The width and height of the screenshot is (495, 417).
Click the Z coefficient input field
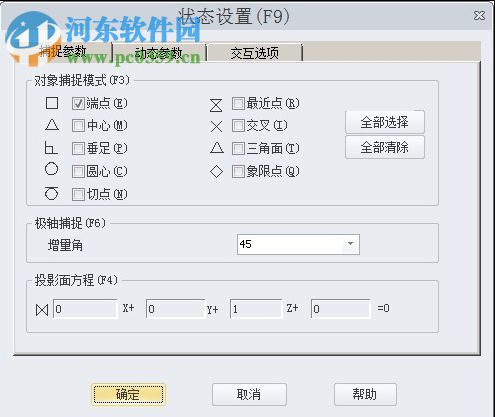[x=256, y=309]
